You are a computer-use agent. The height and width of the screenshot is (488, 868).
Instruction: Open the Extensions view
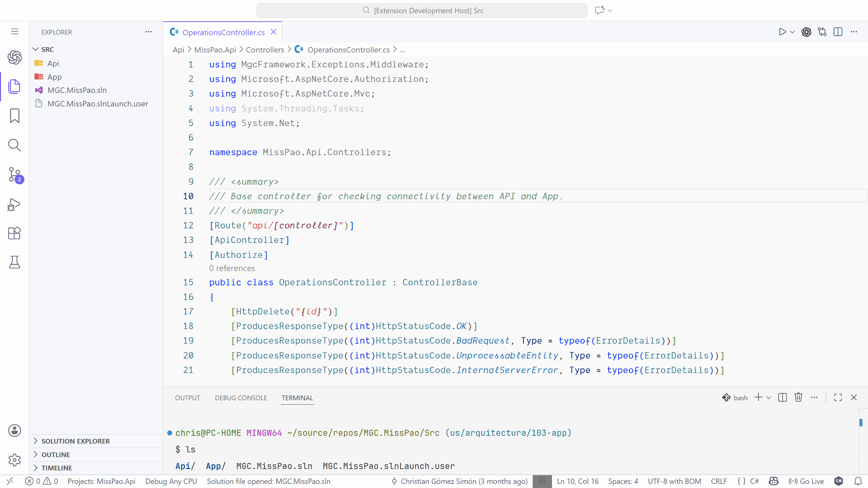(15, 233)
